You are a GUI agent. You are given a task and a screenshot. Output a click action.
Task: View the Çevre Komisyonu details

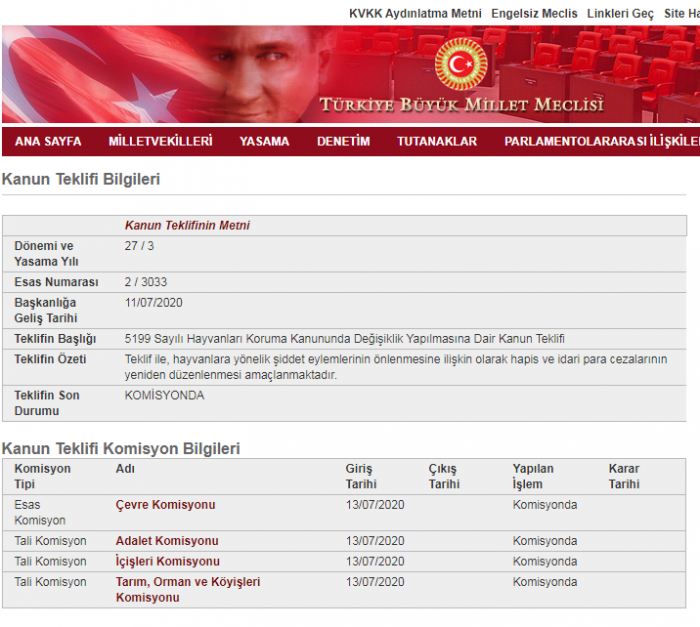165,505
